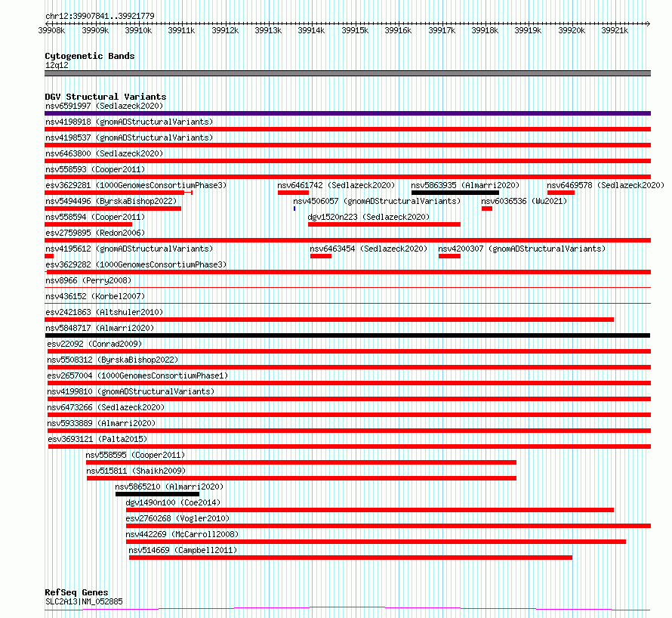This screenshot has width=672, height=618.
Task: Click esv2657004 (1000GenomesConsortiumPhase1) label
Action: tap(137, 375)
